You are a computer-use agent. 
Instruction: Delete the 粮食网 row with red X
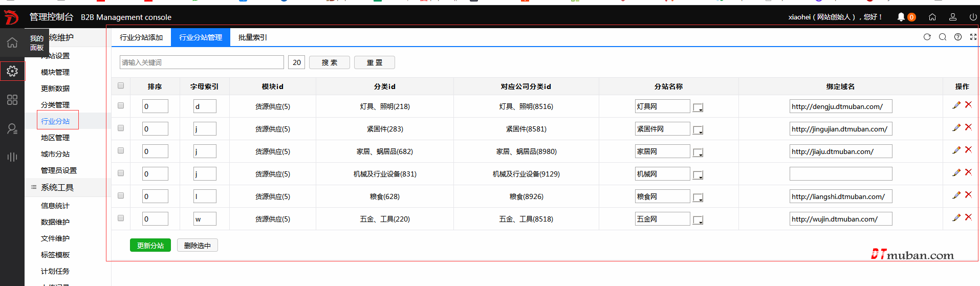point(968,195)
